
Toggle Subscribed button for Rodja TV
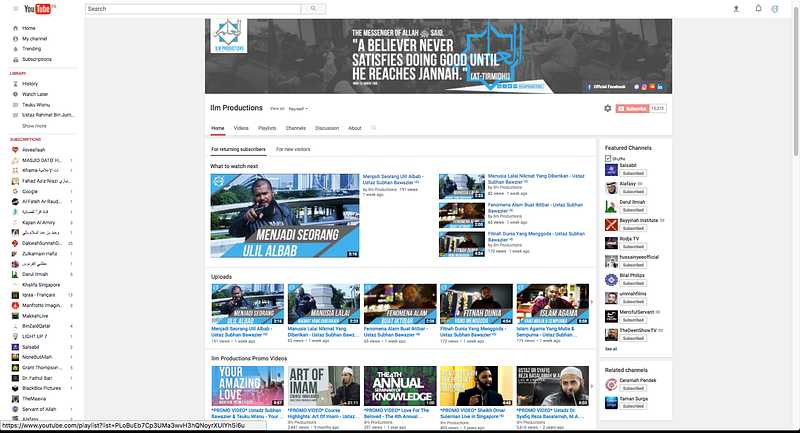[633, 246]
